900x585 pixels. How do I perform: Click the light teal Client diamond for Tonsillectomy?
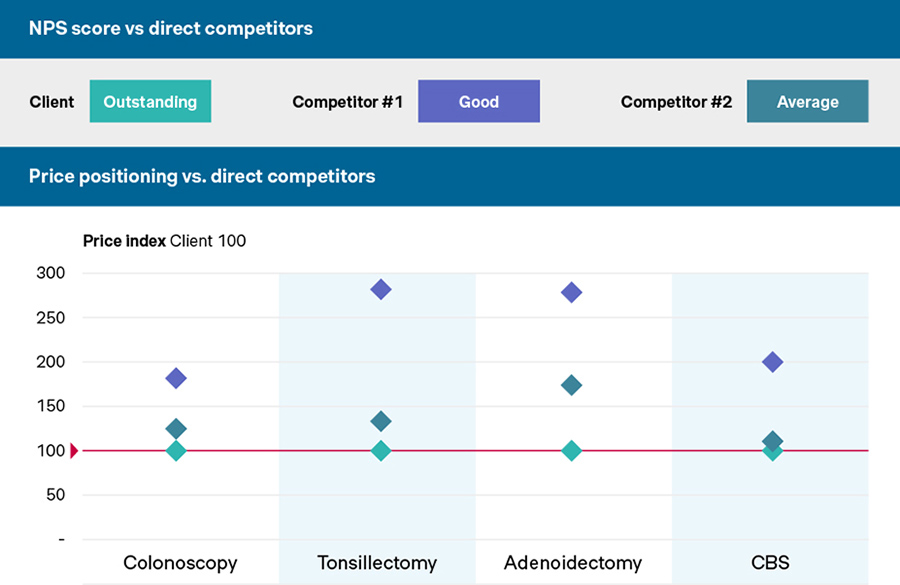coord(380,451)
